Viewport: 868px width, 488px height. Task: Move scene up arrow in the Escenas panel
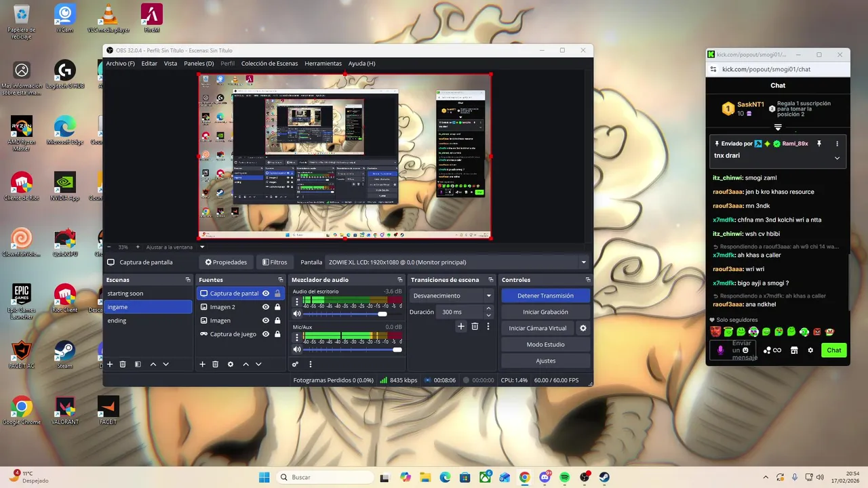click(153, 364)
